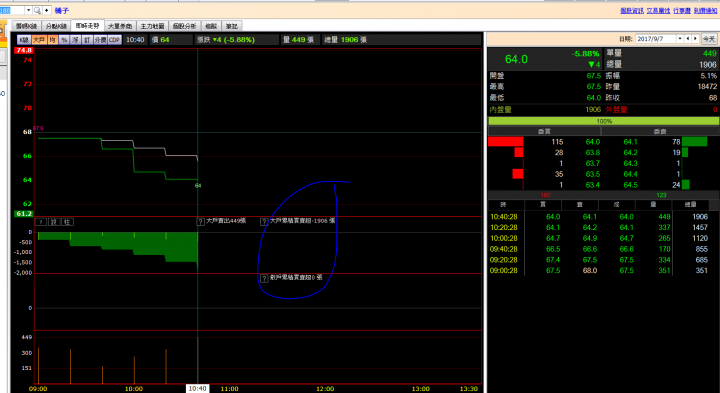Click the 柱 bar-style button in sub-chart
The height and width of the screenshot is (393, 720).
click(68, 222)
